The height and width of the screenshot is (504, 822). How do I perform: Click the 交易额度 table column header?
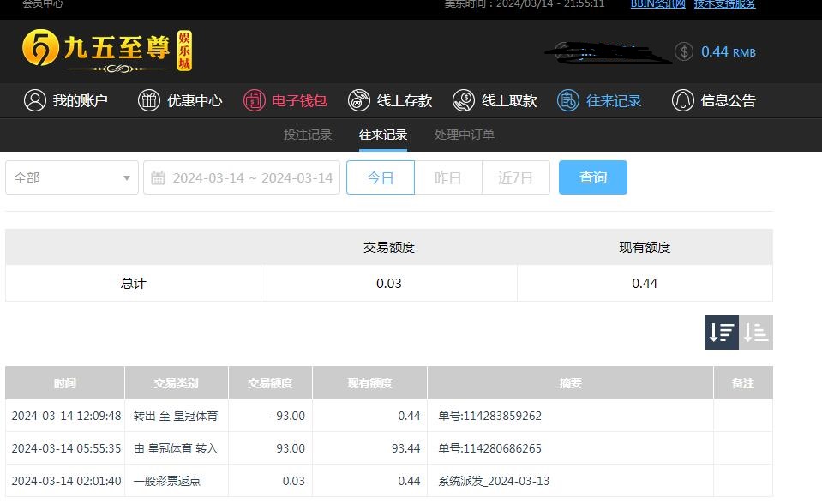pyautogui.click(x=271, y=383)
